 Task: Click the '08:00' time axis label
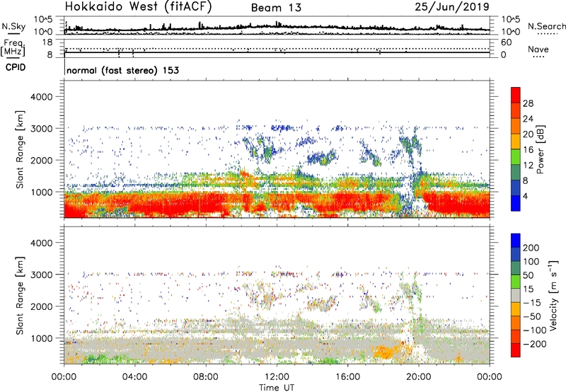pyautogui.click(x=206, y=377)
